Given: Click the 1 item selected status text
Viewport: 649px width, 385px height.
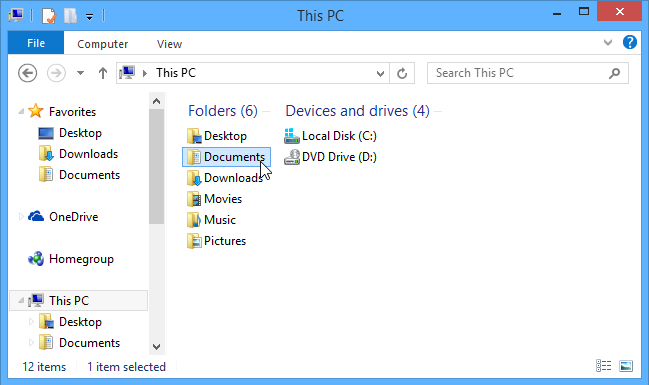Looking at the screenshot, I should coord(126,367).
